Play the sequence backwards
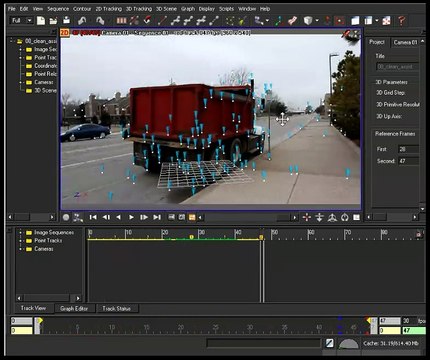This screenshot has width=430, height=360. (x=118, y=217)
